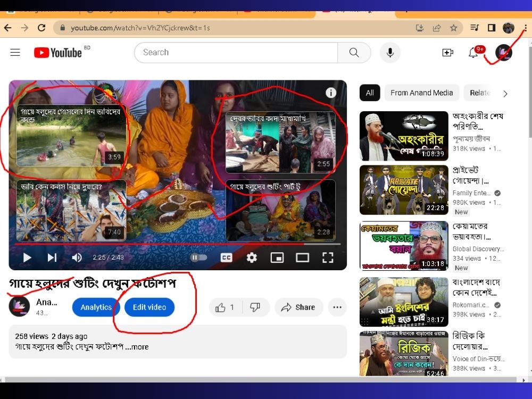The height and width of the screenshot is (399, 532).
Task: Seek using the red video progress bar
Action: coord(177,244)
